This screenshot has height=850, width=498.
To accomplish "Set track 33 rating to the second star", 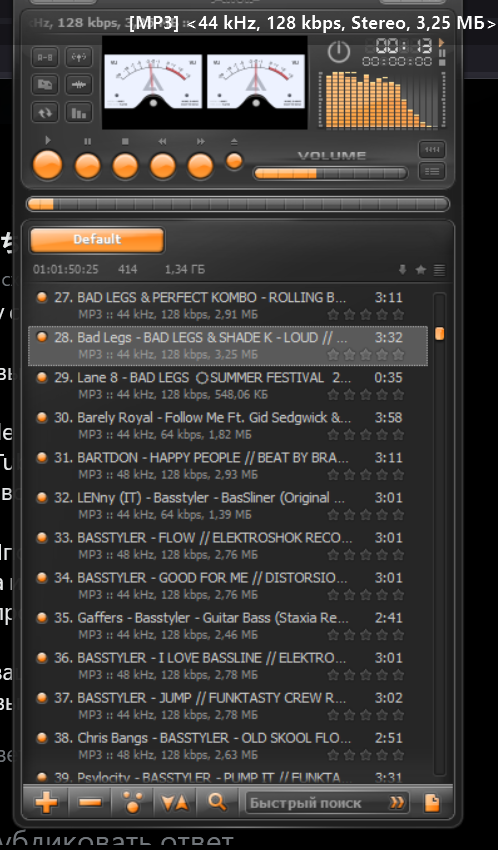I will tap(350, 555).
